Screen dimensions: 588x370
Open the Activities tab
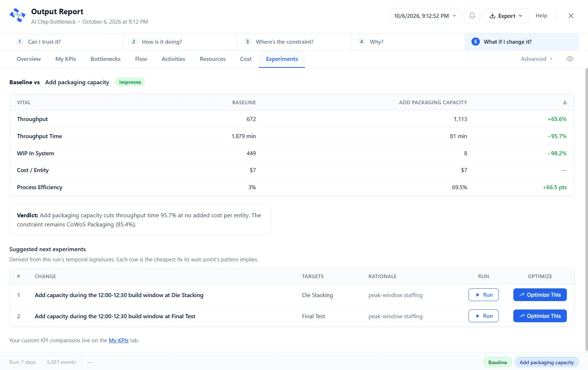pos(173,59)
